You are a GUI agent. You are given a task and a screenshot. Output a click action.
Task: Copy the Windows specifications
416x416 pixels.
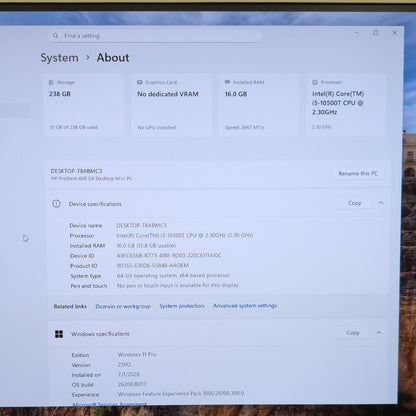coord(353,333)
